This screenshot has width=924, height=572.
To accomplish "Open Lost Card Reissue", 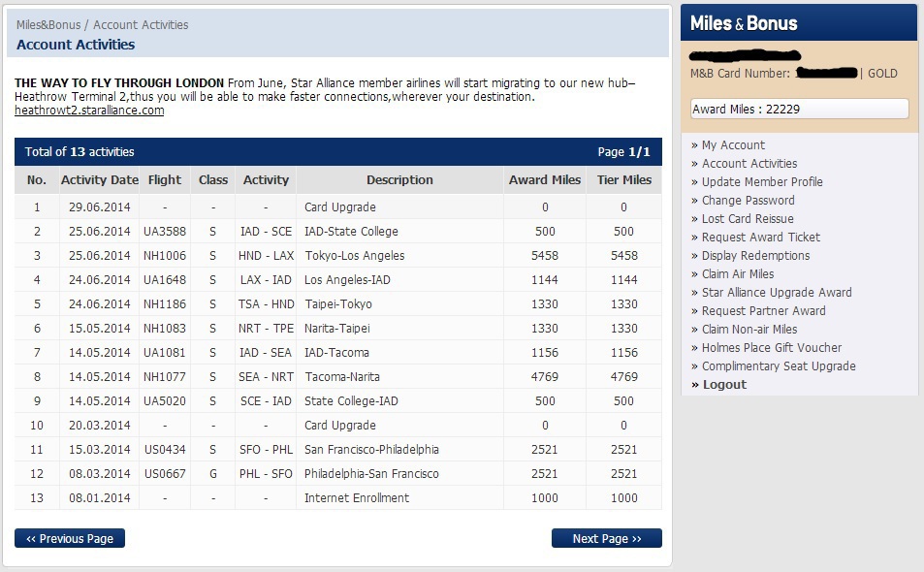I will (748, 218).
